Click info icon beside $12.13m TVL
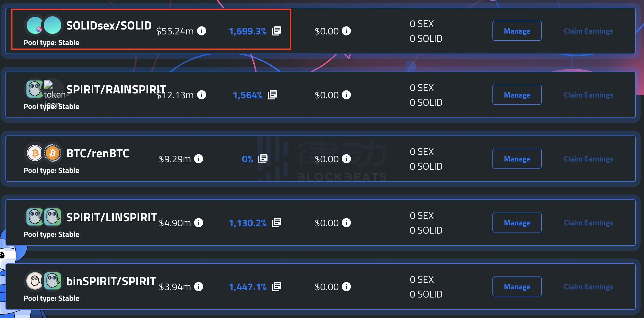 pyautogui.click(x=202, y=95)
